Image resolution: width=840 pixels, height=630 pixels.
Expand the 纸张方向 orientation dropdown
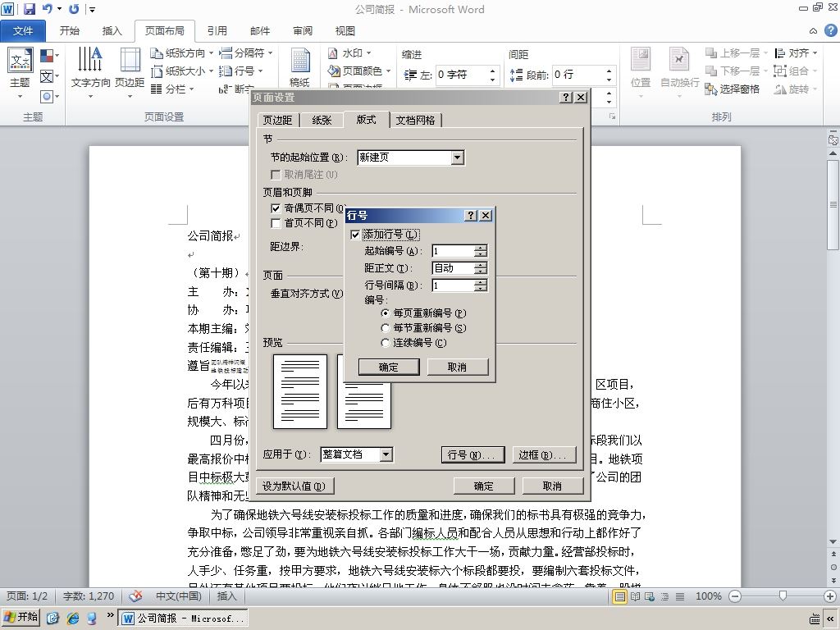(211, 53)
